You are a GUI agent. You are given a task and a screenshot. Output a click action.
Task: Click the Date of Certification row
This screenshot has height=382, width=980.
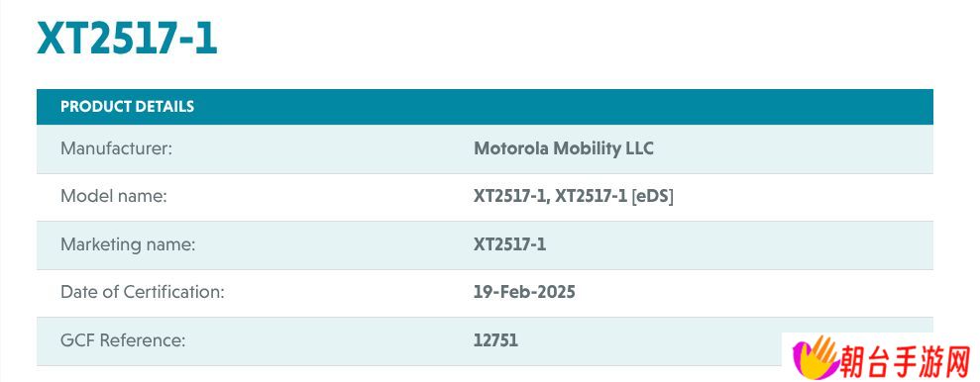485,293
